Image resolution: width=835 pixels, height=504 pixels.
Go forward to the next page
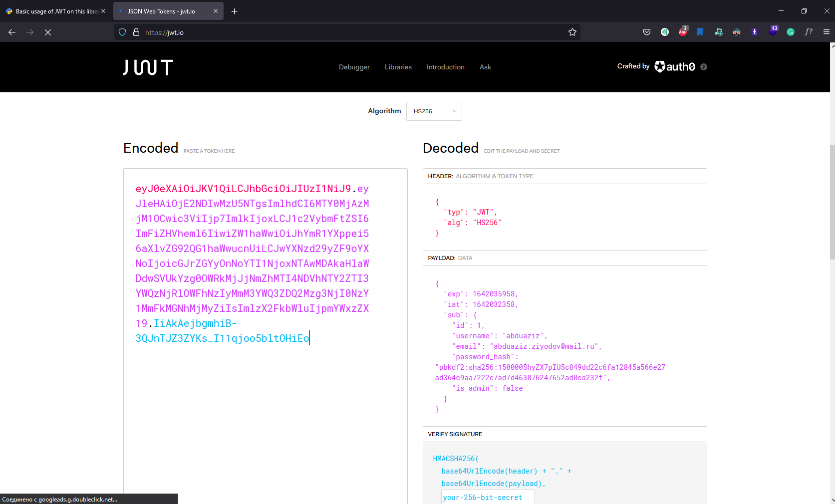tap(30, 32)
